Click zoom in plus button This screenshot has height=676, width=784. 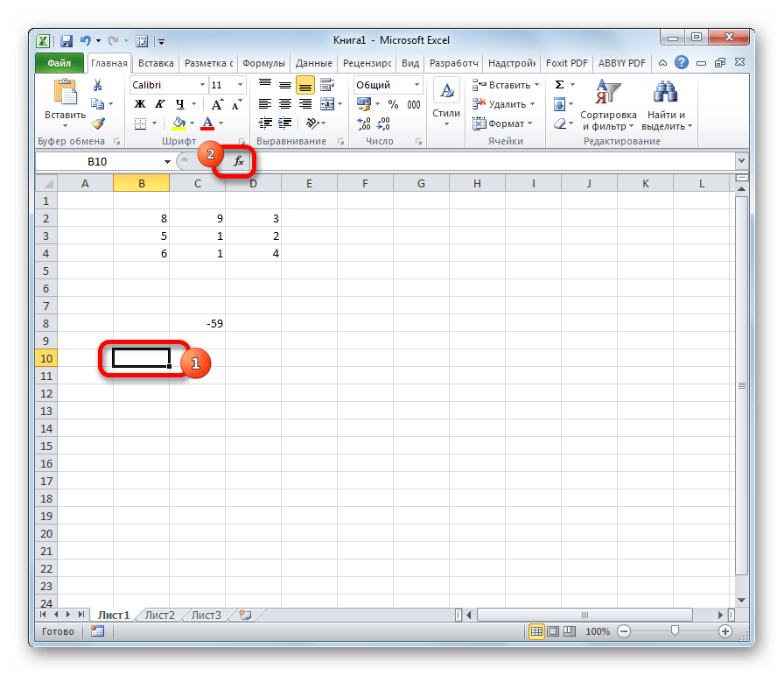(x=725, y=631)
